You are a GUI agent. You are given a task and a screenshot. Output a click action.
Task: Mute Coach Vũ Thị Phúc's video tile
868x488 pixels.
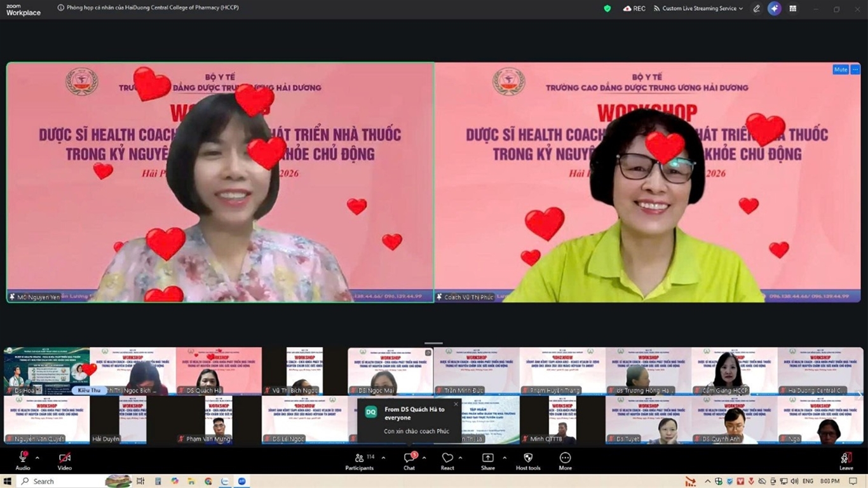point(840,69)
